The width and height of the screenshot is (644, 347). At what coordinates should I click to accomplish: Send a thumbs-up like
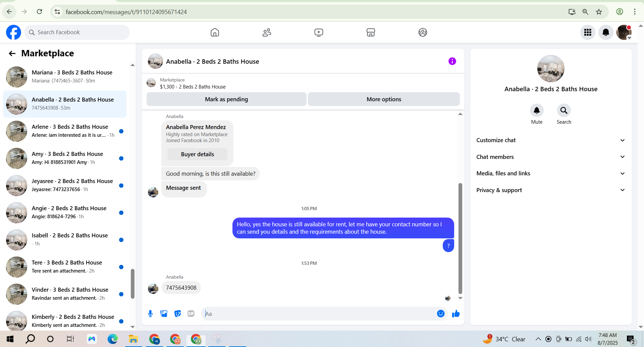(455, 313)
